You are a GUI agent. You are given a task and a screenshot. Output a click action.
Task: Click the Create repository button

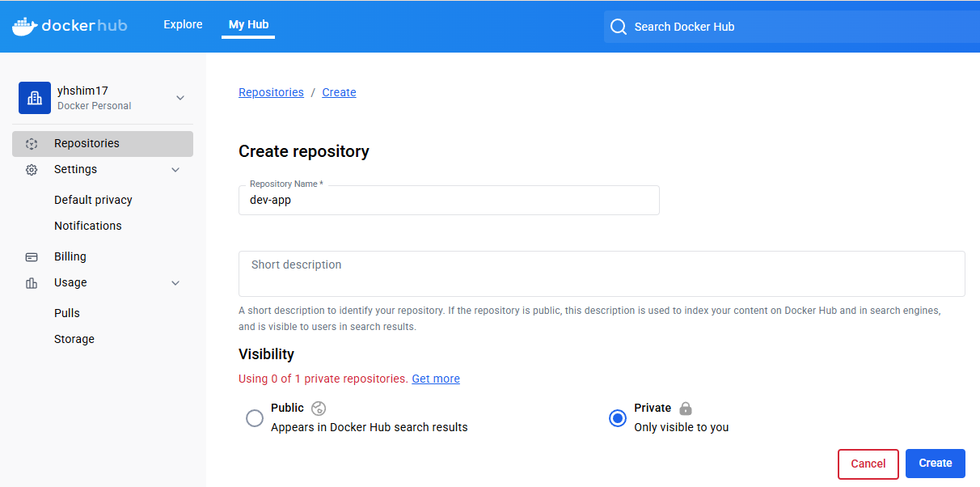(936, 464)
